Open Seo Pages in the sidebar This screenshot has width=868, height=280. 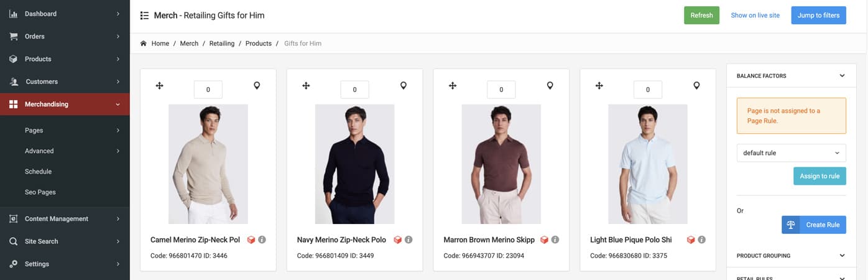click(40, 192)
